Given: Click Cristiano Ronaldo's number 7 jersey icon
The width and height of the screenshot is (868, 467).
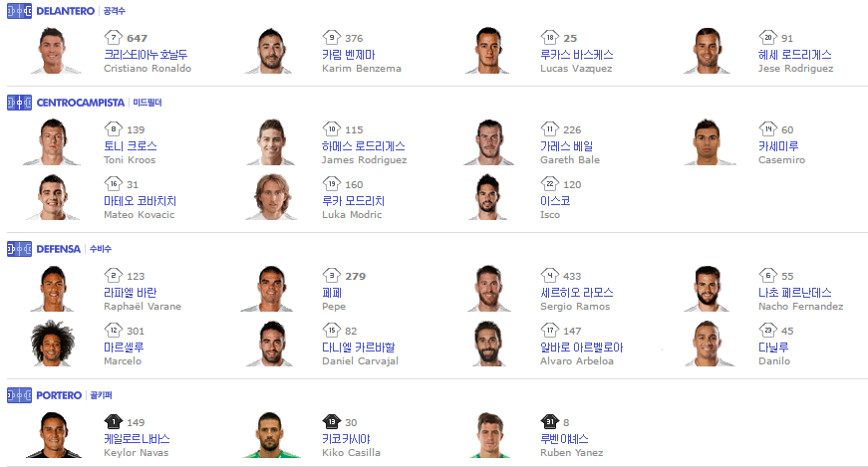Looking at the screenshot, I should [113, 38].
